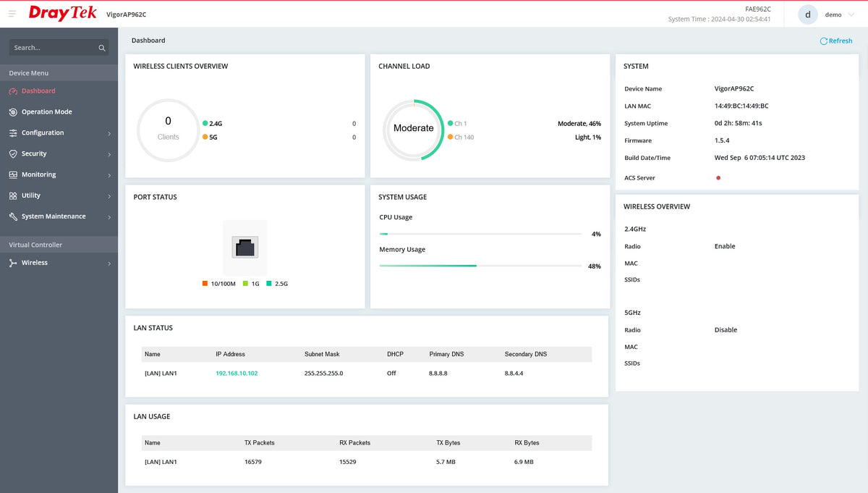
Task: Click the System Maintenance wrench icon
Action: point(14,216)
